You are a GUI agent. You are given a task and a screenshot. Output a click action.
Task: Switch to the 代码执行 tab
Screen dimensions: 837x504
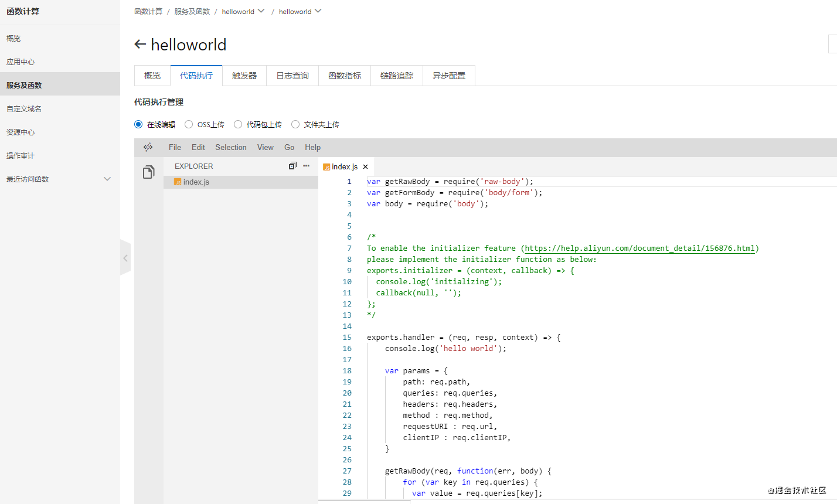click(196, 76)
